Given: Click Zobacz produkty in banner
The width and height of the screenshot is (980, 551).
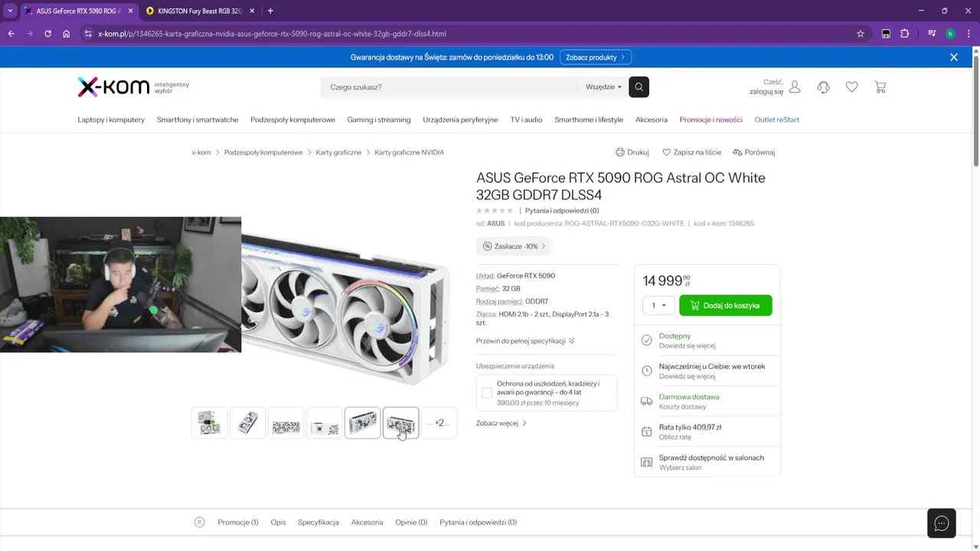Looking at the screenshot, I should pyautogui.click(x=596, y=57).
